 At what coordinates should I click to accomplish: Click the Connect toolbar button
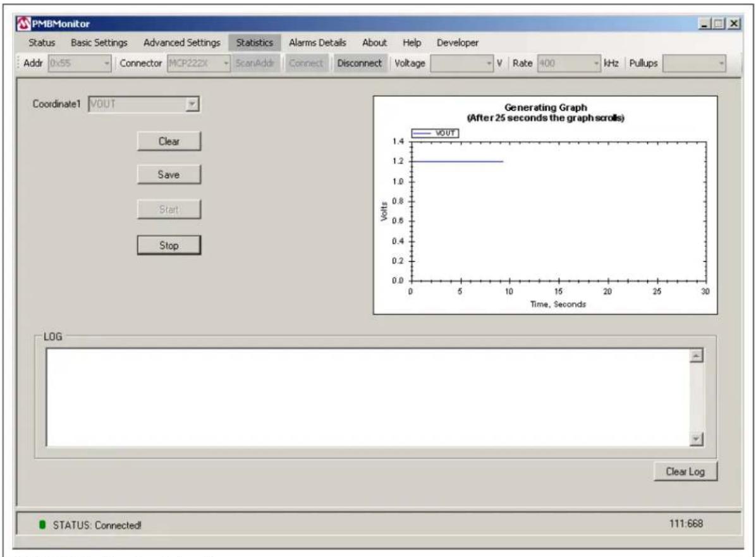tap(306, 63)
